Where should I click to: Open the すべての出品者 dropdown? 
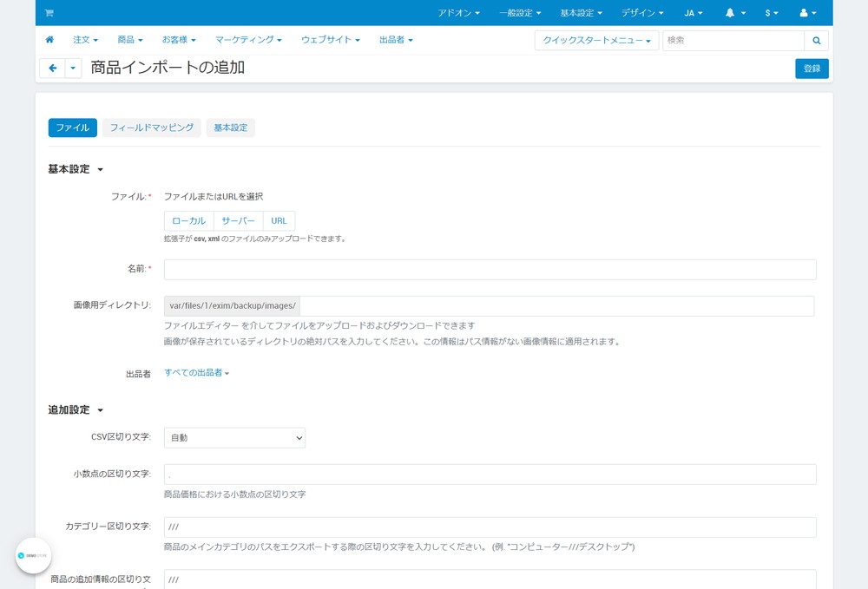[x=196, y=373]
